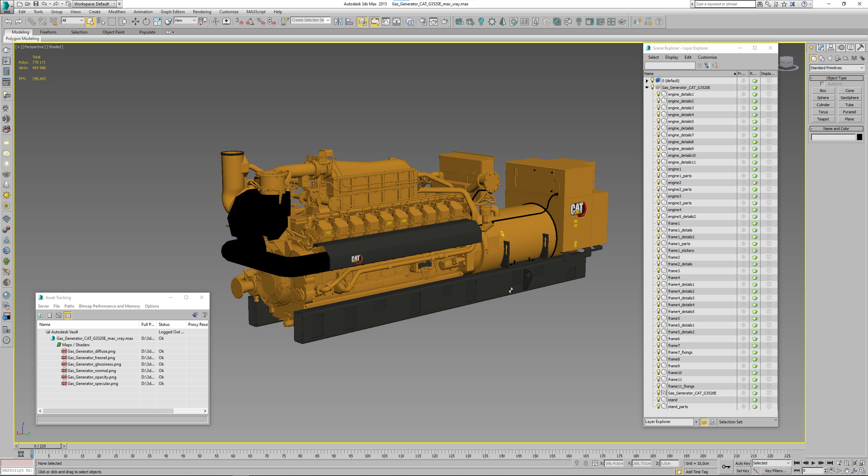Enable Auto Key mode
The width and height of the screenshot is (868, 476).
pyautogui.click(x=742, y=463)
